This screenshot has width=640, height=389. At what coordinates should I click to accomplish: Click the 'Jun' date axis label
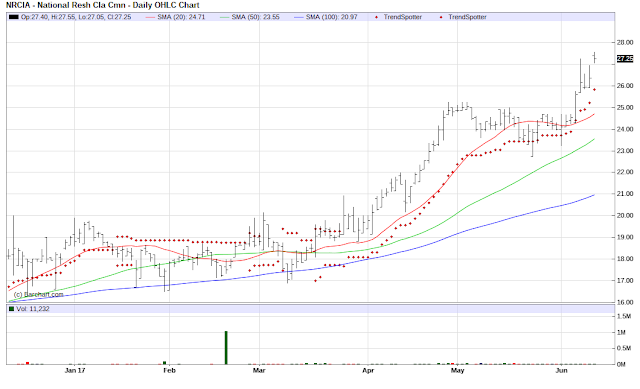point(562,371)
